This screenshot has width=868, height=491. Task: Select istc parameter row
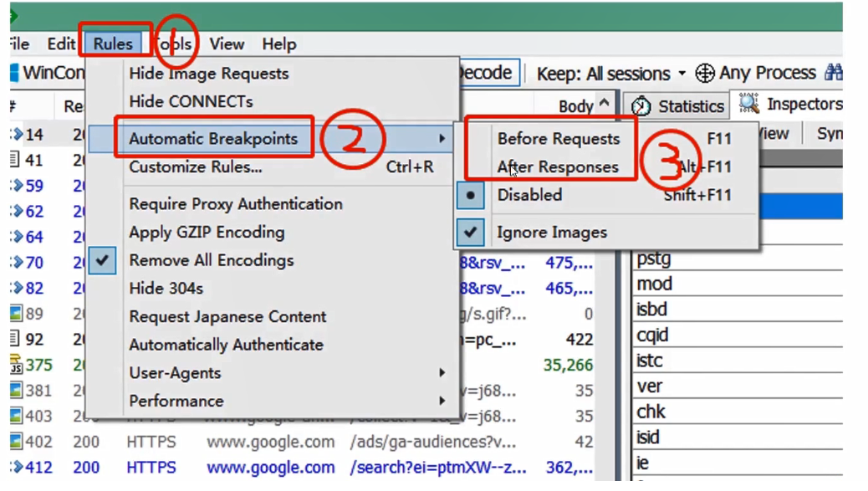point(738,361)
